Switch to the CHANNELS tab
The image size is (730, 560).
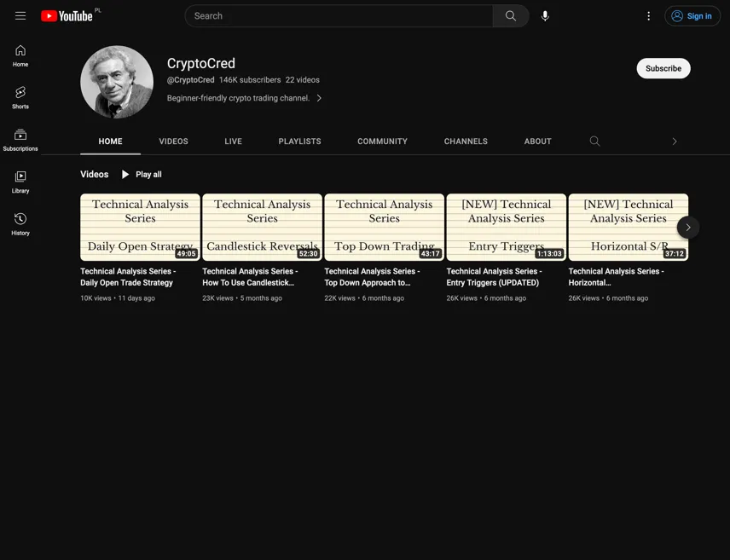[x=466, y=141]
